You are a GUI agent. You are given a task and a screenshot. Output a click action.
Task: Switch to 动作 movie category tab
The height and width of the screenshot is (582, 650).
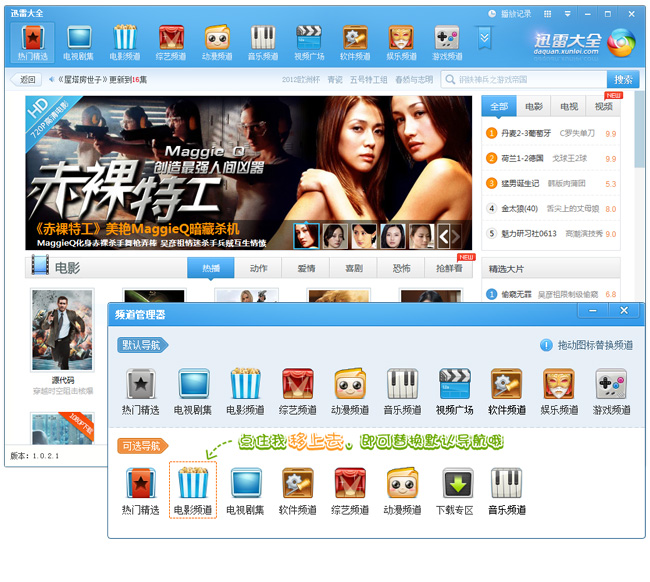tap(258, 268)
